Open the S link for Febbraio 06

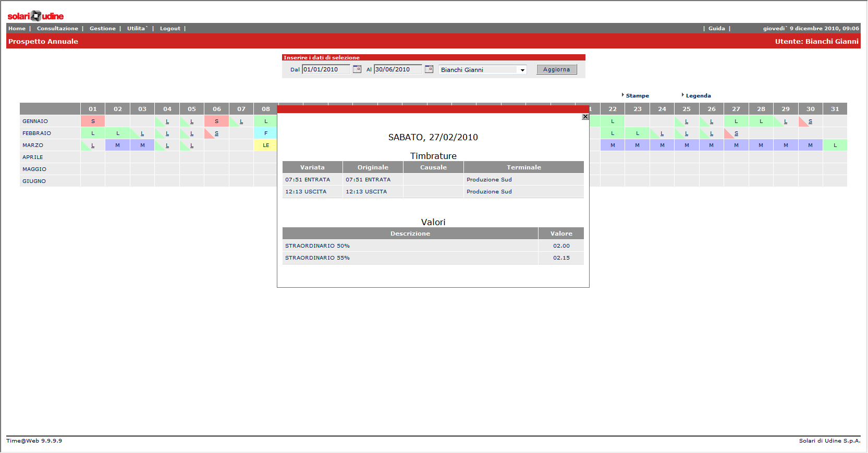click(x=216, y=133)
